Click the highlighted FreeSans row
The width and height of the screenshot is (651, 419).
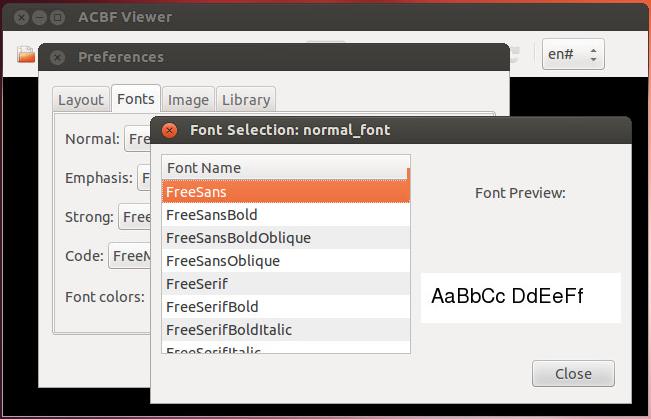286,192
